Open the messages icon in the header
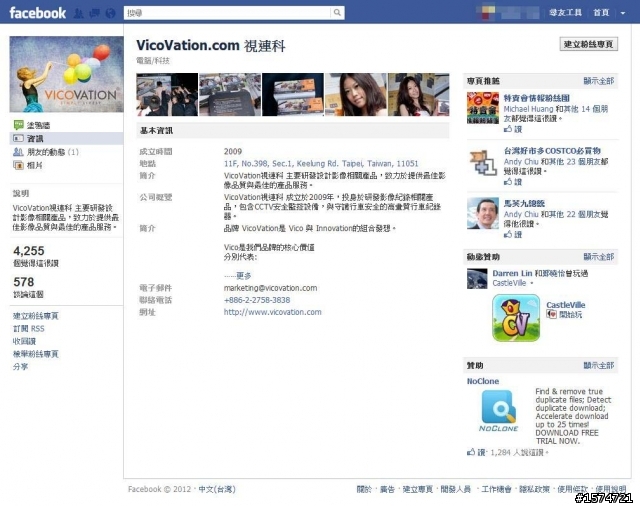This screenshot has height=506, width=640. [94, 13]
